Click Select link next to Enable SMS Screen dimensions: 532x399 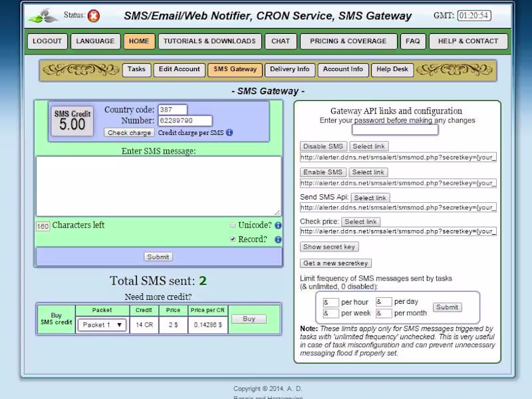tap(368, 172)
